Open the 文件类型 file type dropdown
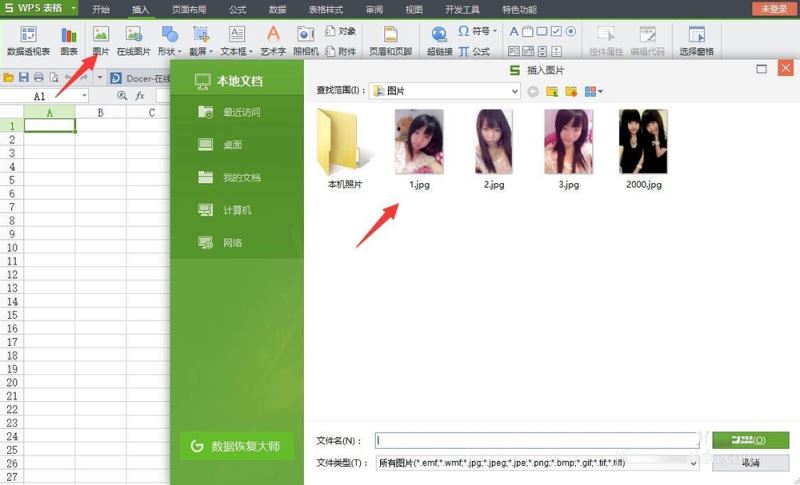The width and height of the screenshot is (800, 485). tap(693, 463)
